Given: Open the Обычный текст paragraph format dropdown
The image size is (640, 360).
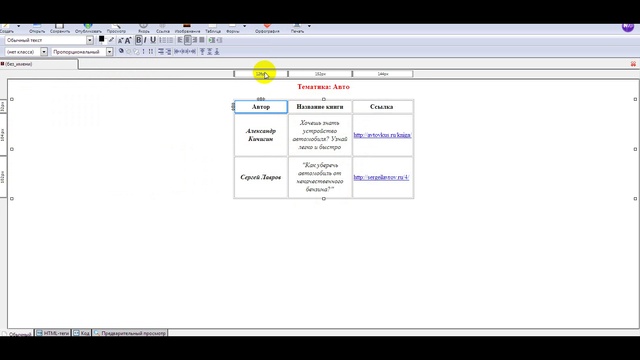Looking at the screenshot, I should click(89, 40).
